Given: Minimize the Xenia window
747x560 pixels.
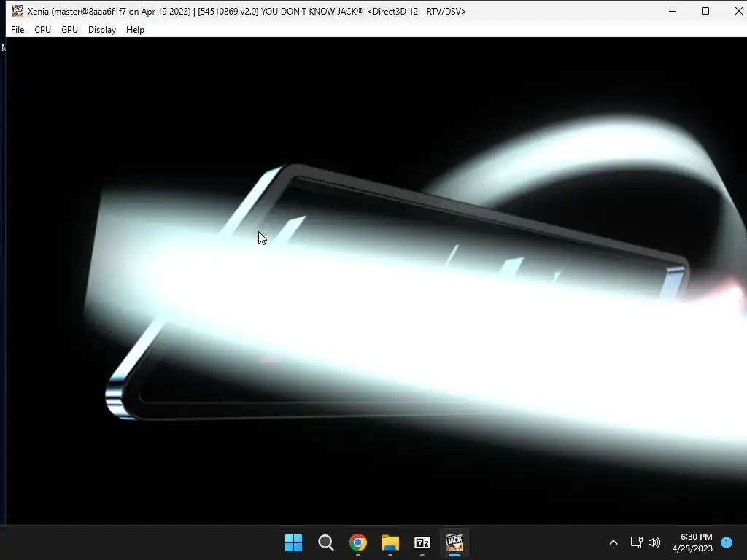Looking at the screenshot, I should (673, 11).
